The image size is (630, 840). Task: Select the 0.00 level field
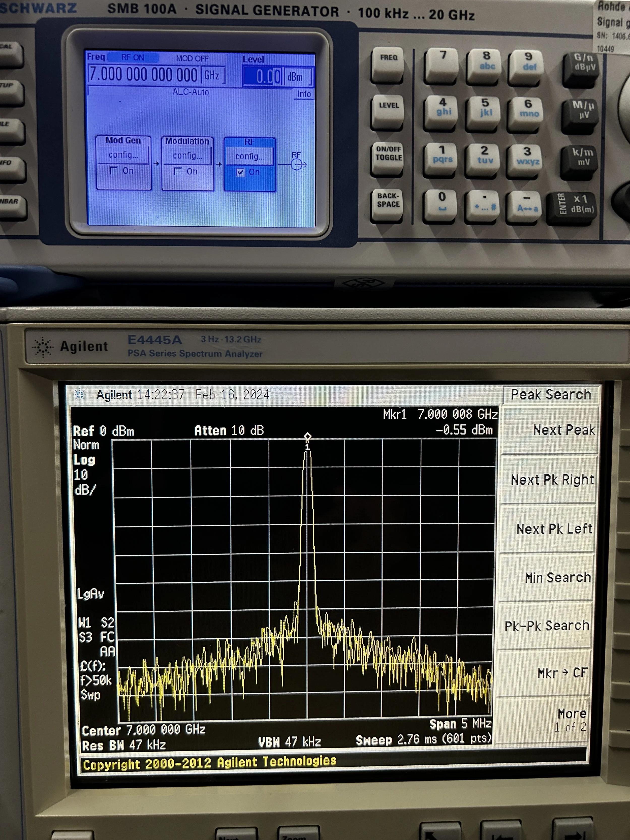[x=263, y=76]
